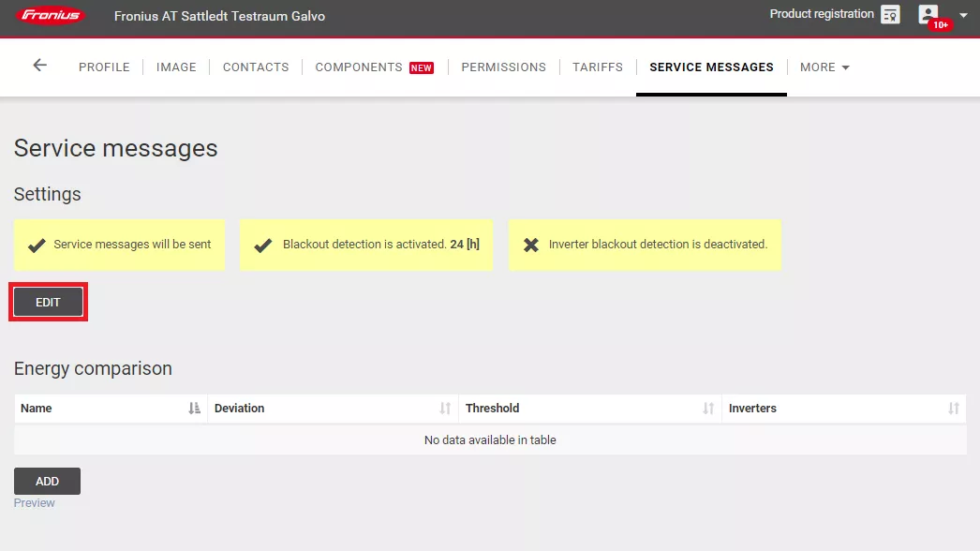This screenshot has height=551, width=980.
Task: Sort table by Name column icon
Action: point(194,409)
